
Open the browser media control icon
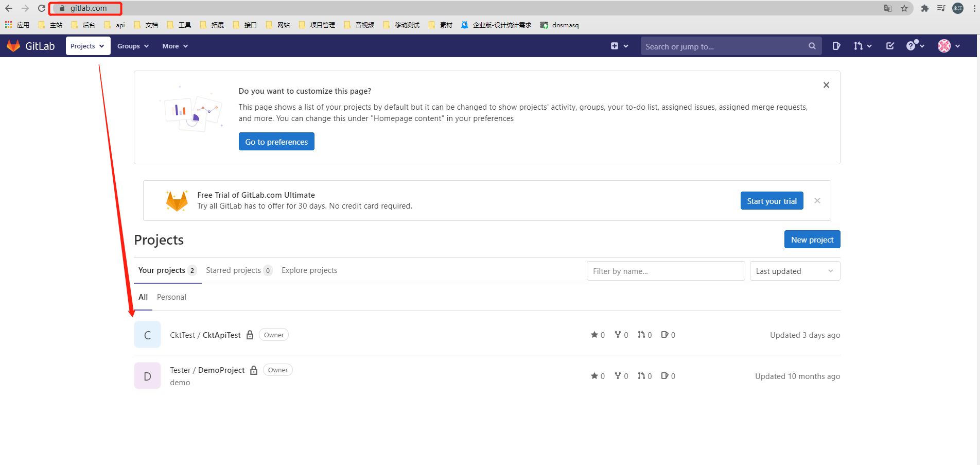(941, 8)
